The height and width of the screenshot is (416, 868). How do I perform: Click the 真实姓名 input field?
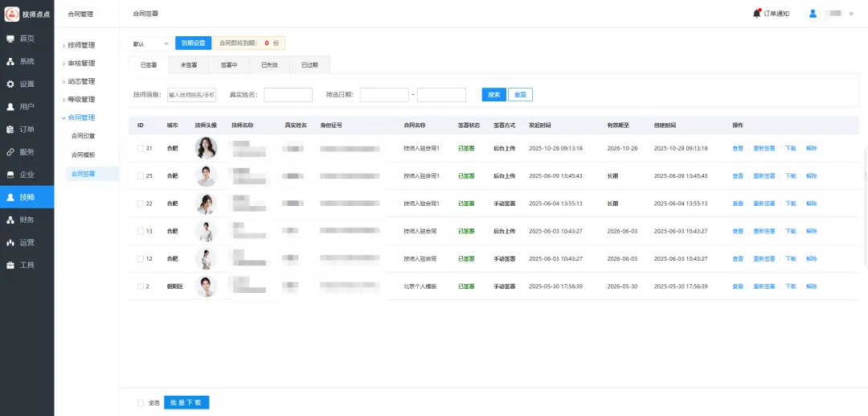click(x=288, y=95)
